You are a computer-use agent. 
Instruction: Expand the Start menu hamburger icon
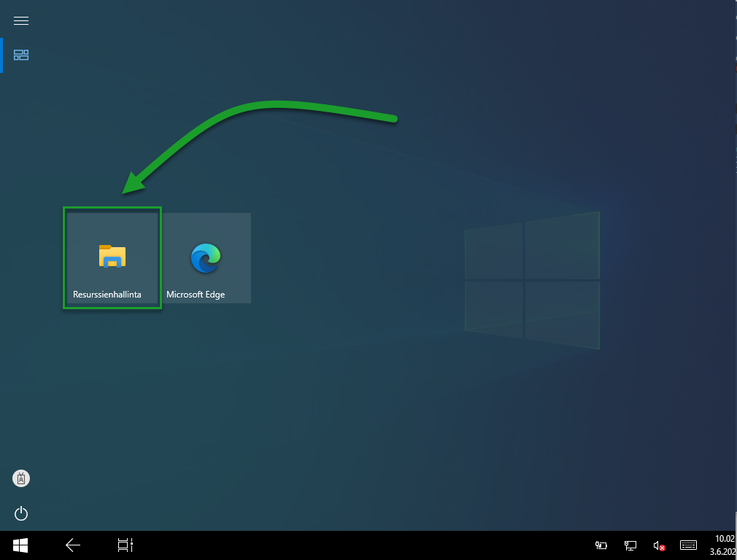[x=20, y=20]
